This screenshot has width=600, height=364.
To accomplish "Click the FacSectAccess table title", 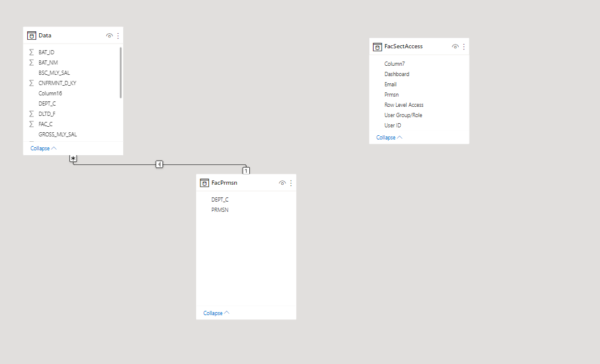I will (x=403, y=46).
